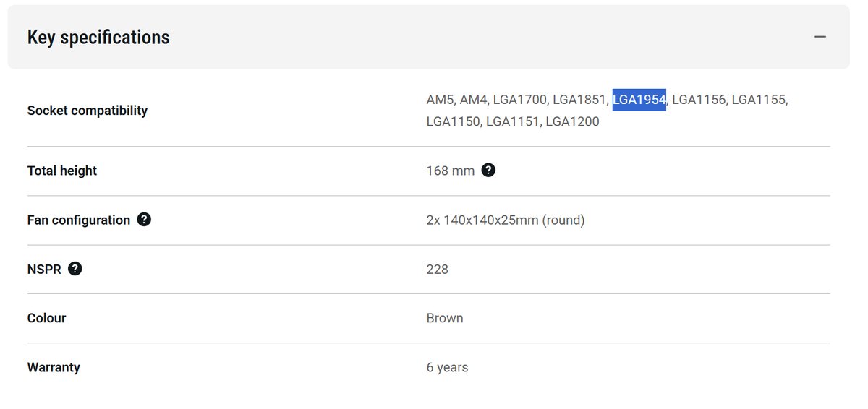Select the Socket compatibility label

(x=87, y=111)
